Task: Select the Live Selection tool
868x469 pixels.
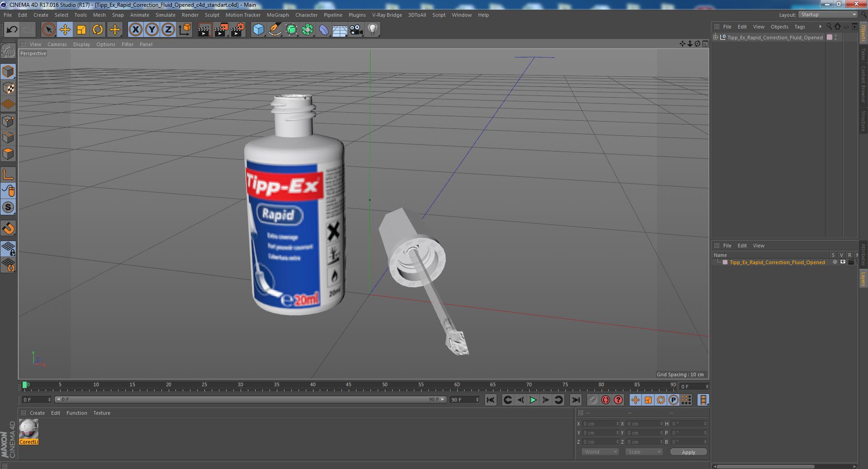Action: pyautogui.click(x=48, y=30)
